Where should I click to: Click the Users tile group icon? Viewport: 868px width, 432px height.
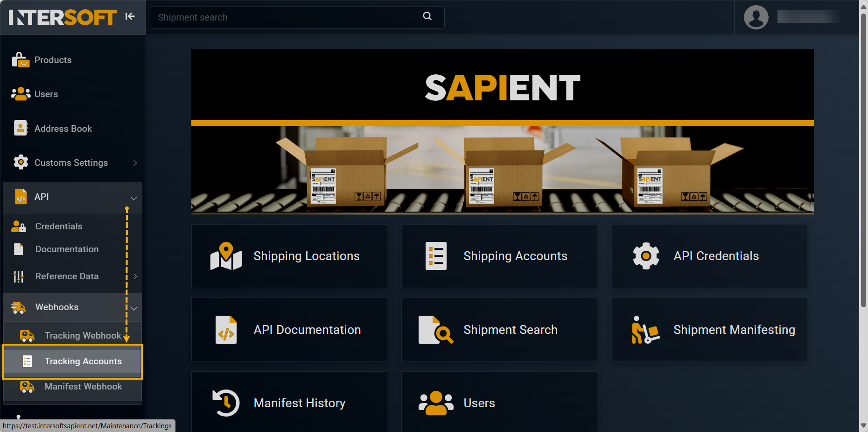click(436, 403)
